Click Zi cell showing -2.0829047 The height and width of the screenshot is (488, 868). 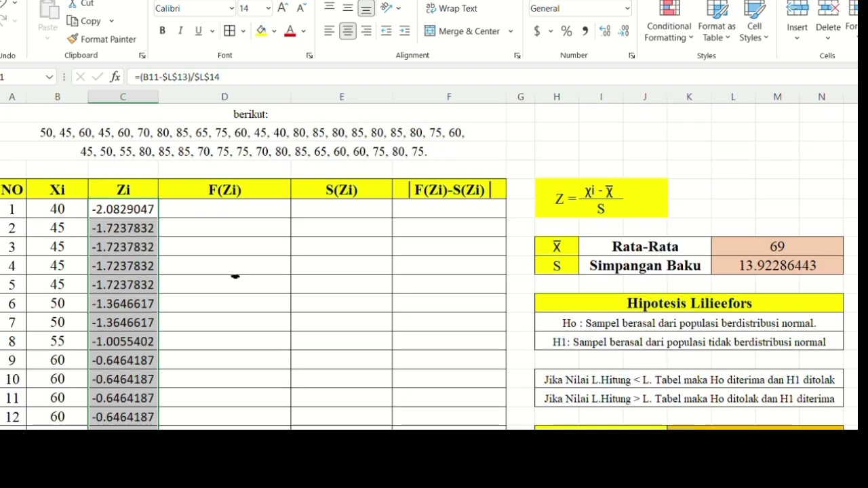[x=123, y=209]
